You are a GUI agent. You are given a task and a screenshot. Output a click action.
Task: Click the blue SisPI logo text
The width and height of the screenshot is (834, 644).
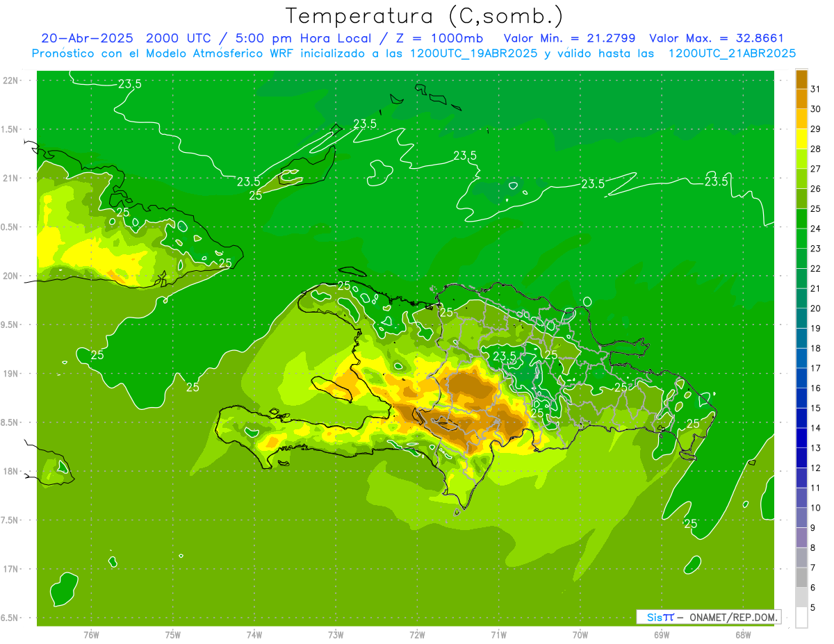[x=660, y=617]
